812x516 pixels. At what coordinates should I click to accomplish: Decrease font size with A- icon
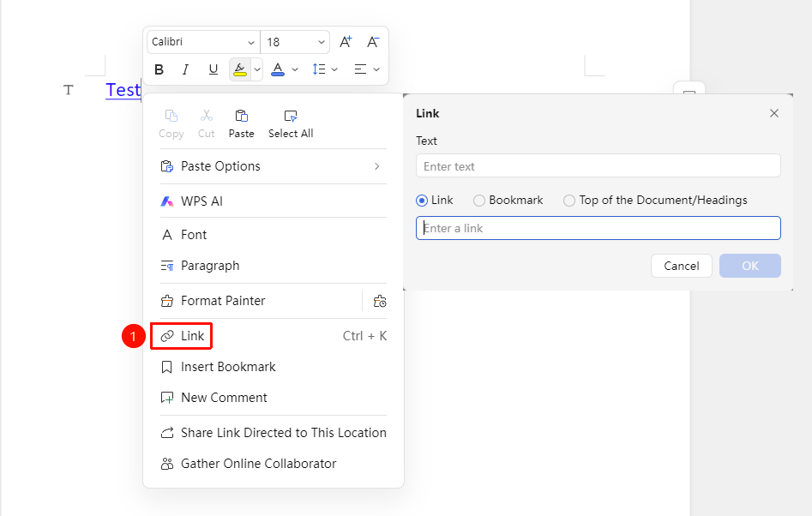pos(373,42)
